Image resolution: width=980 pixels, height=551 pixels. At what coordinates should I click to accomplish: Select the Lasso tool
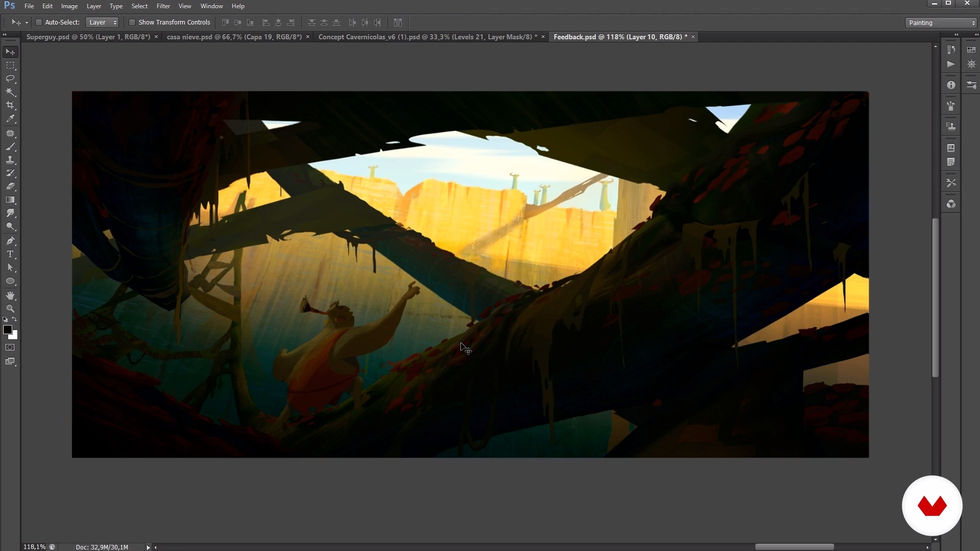(x=10, y=79)
